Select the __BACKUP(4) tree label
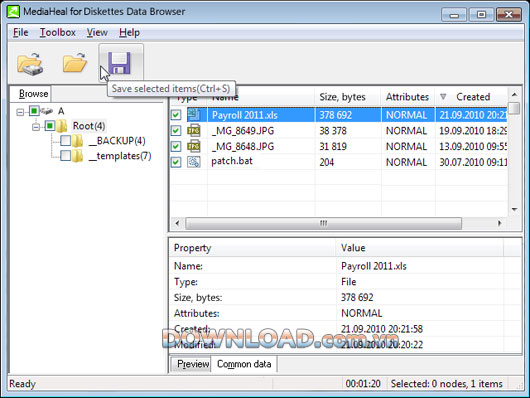 [117, 141]
